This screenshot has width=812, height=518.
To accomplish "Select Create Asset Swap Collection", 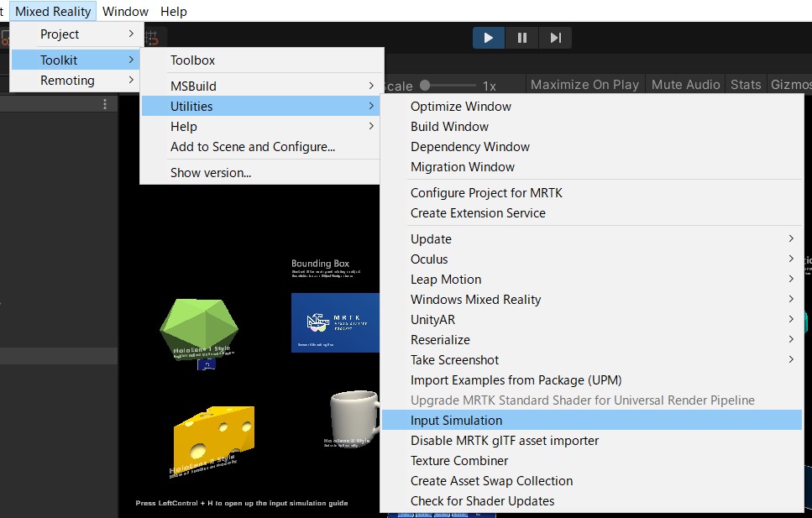I will pyautogui.click(x=591, y=481).
